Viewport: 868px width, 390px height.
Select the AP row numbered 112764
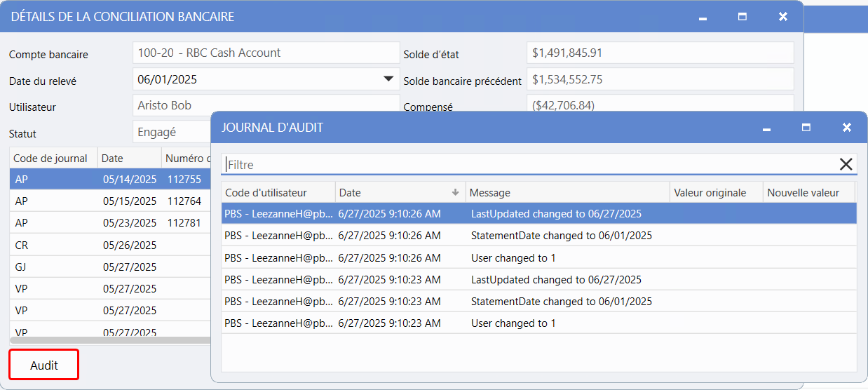(105, 201)
